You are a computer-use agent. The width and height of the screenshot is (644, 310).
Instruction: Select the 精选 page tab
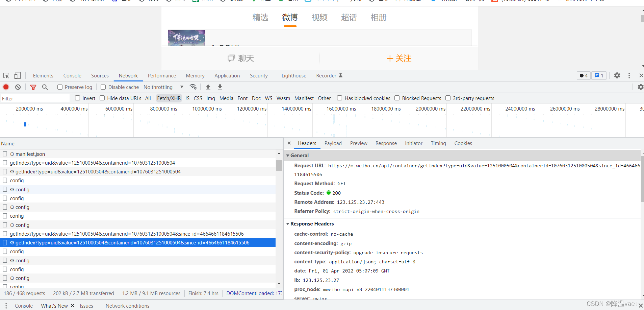[260, 17]
